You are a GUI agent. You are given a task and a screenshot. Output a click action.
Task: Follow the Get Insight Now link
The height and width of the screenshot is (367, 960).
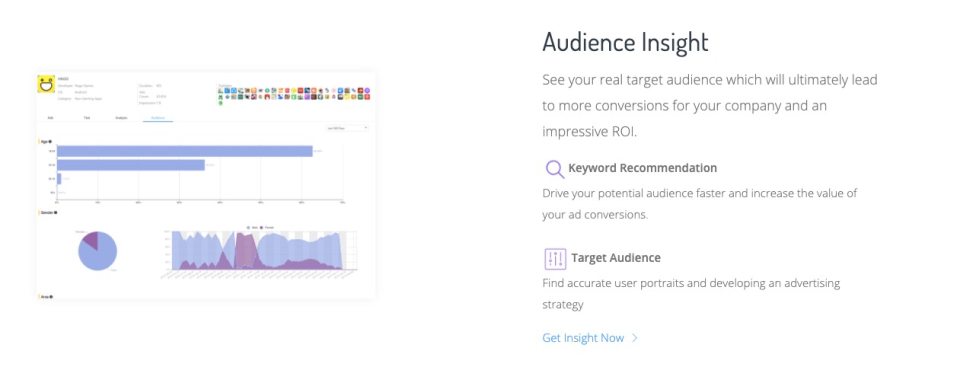[583, 338]
